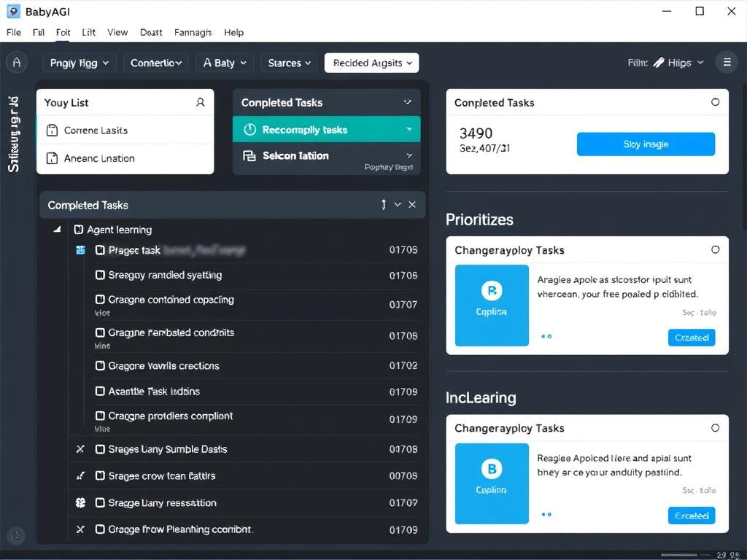Click the person icon in Youy List header
747x560 pixels.
click(x=201, y=102)
